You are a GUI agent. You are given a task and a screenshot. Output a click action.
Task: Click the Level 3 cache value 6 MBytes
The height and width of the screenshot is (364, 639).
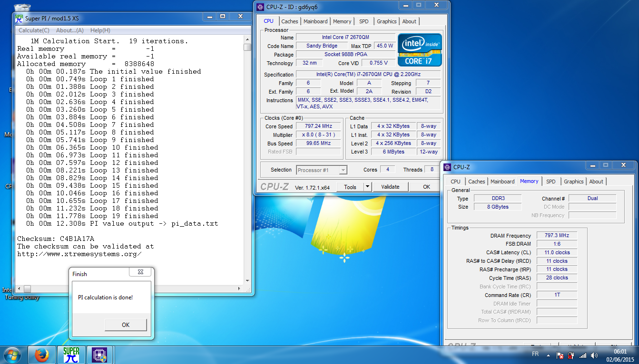[393, 152]
